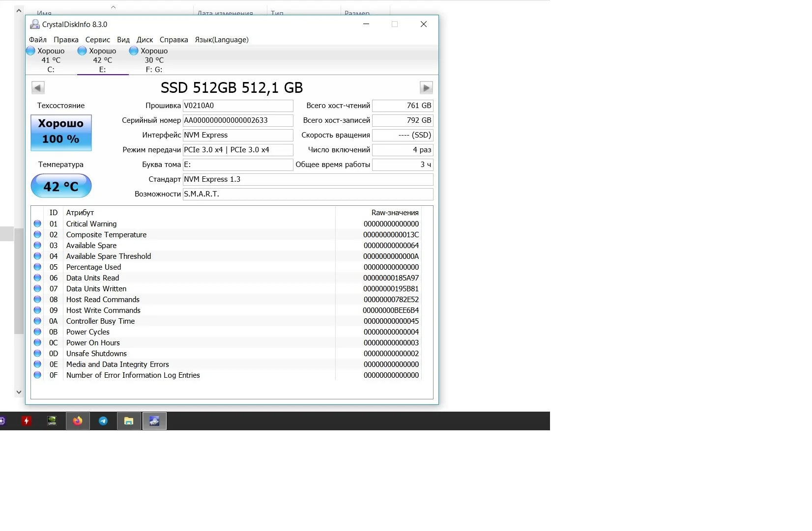812x531 pixels.
Task: Click the Хорошо 100 % health status button
Action: tap(61, 133)
